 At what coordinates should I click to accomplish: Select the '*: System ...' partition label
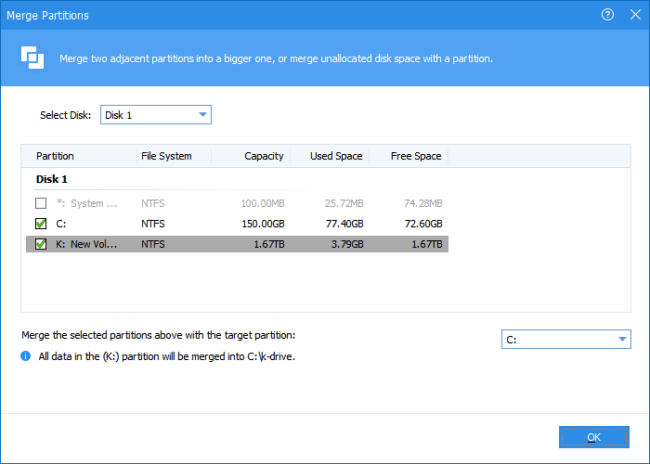click(87, 203)
